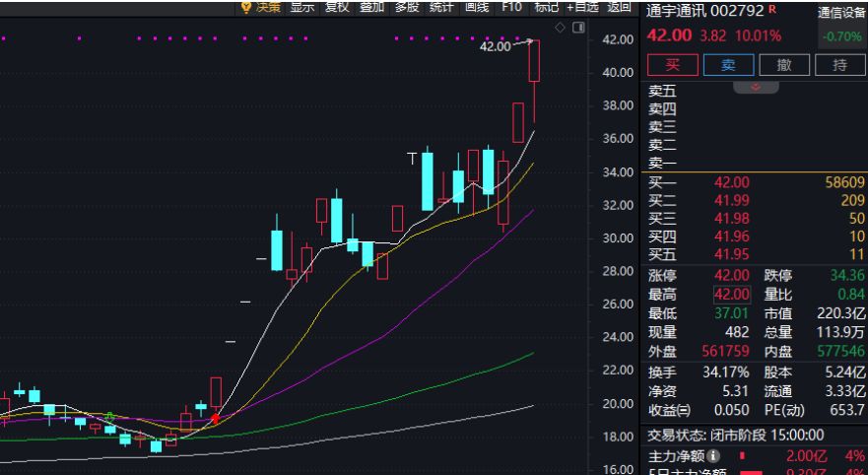Open the info icon next to 主力净额
The height and width of the screenshot is (475, 868).
tap(713, 456)
